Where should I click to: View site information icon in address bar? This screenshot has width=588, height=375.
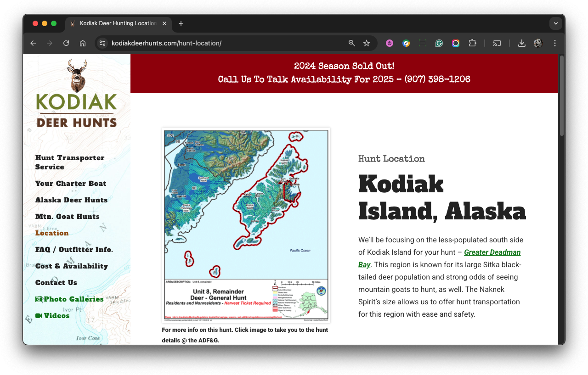click(102, 43)
